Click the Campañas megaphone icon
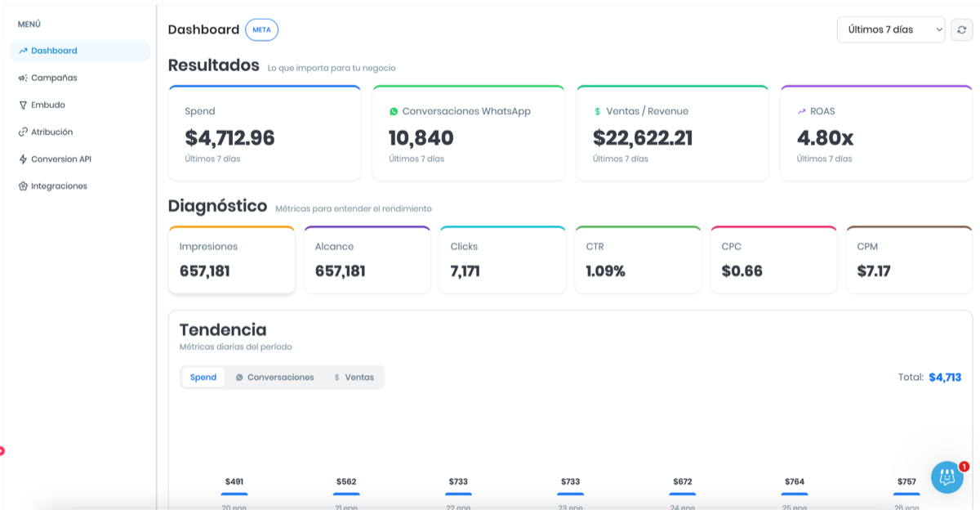980x510 pixels. (23, 78)
